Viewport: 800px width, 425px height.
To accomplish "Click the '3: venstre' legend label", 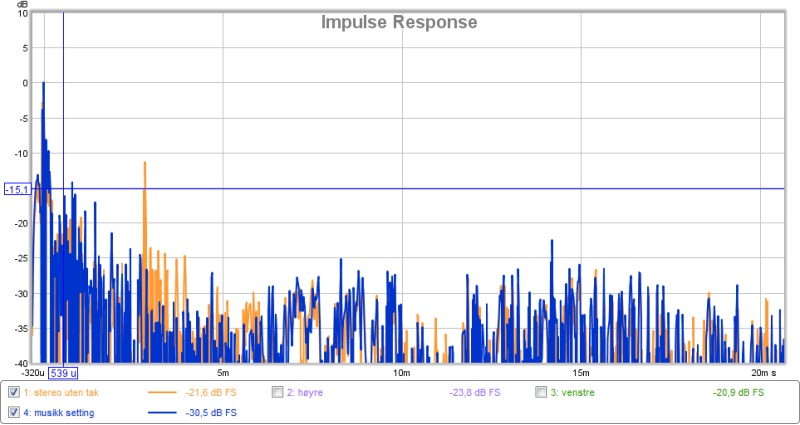I will pyautogui.click(x=572, y=393).
